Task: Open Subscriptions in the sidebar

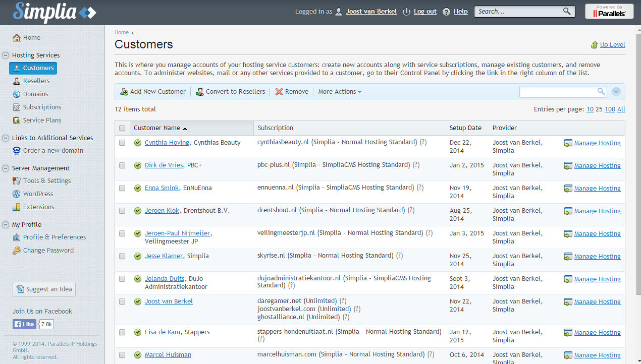Action: (x=42, y=107)
